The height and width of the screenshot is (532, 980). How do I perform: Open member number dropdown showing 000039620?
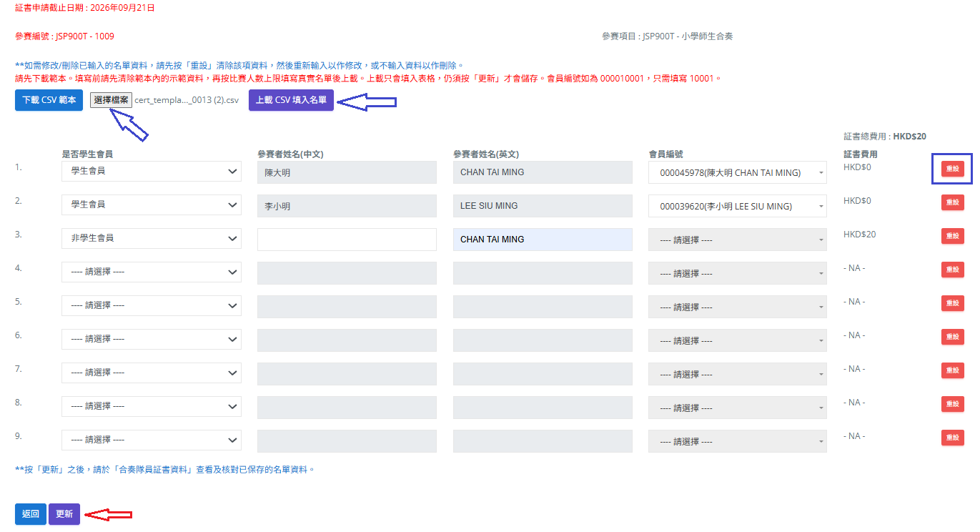pyautogui.click(x=738, y=206)
